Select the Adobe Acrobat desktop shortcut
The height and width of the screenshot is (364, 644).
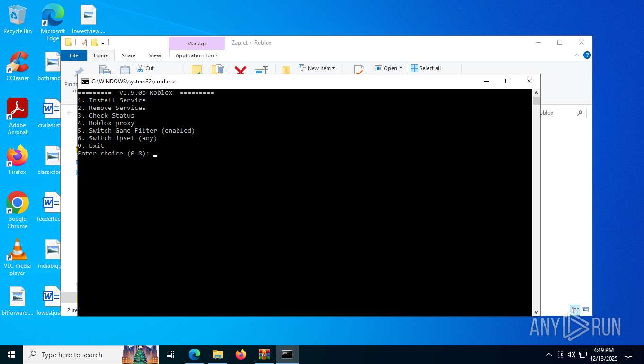click(18, 117)
